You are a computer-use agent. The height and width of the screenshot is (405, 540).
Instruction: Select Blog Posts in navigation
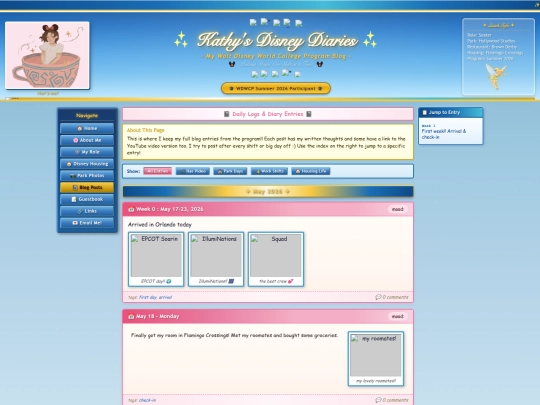87,187
